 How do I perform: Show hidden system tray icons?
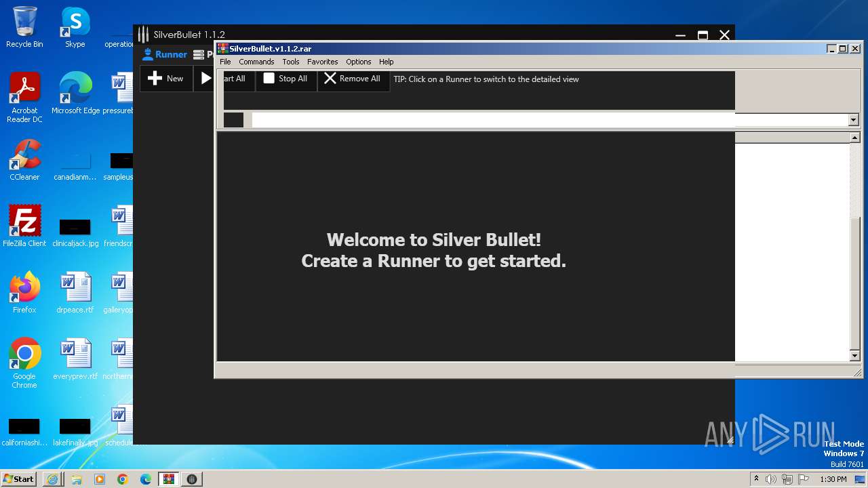[x=756, y=479]
